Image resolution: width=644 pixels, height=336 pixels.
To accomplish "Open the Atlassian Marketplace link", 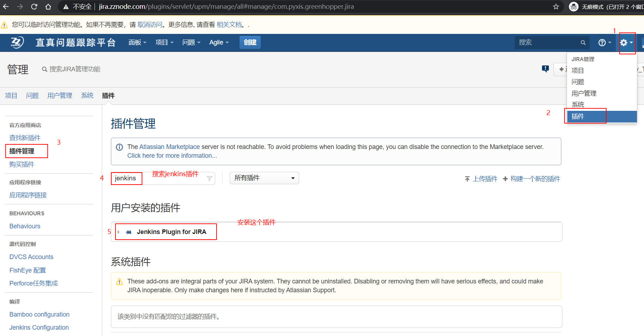I will pos(170,147).
